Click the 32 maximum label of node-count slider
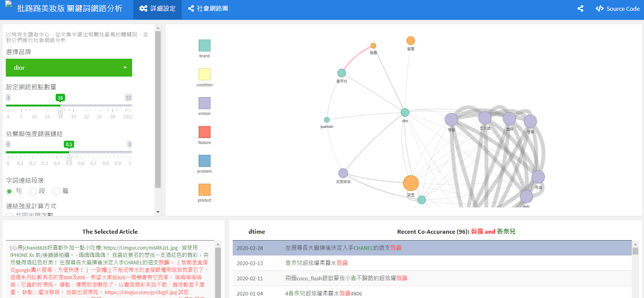This screenshot has height=298, width=644. point(128,98)
